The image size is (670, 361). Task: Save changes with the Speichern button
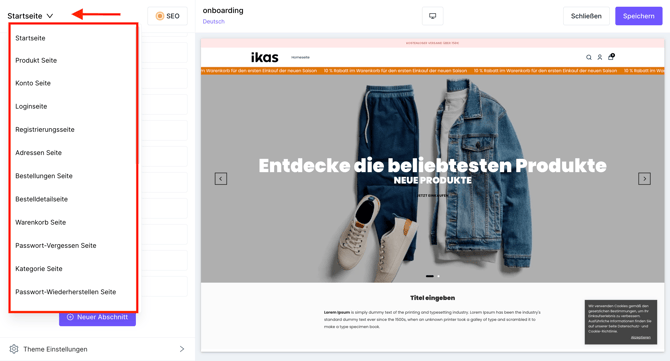tap(638, 16)
